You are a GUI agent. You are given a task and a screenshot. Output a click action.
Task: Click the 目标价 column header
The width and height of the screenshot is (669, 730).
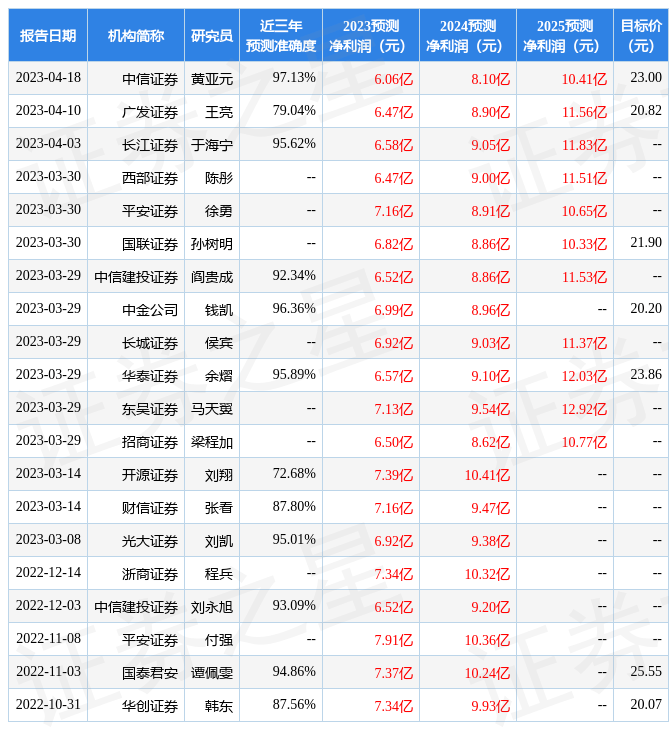[x=641, y=35]
